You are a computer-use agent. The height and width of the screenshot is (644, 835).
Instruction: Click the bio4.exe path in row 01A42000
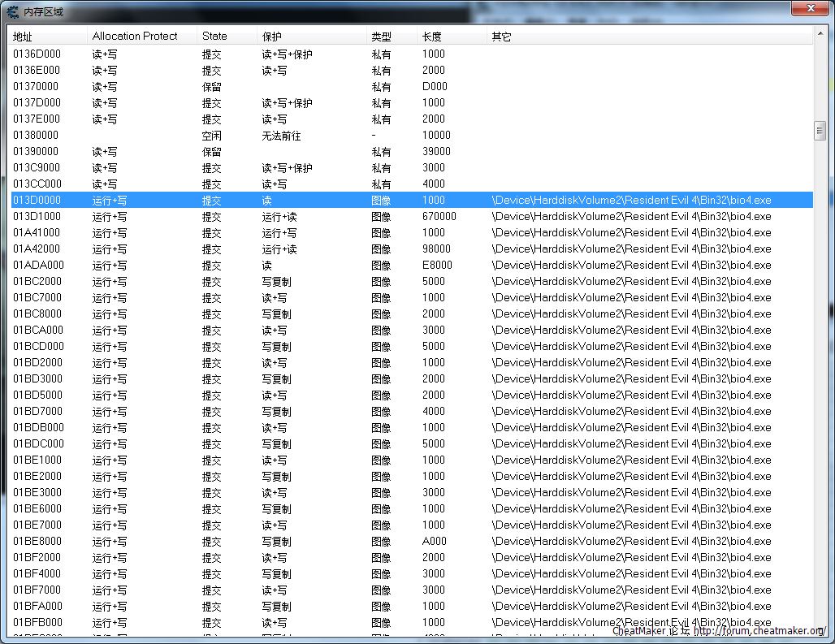pyautogui.click(x=631, y=249)
